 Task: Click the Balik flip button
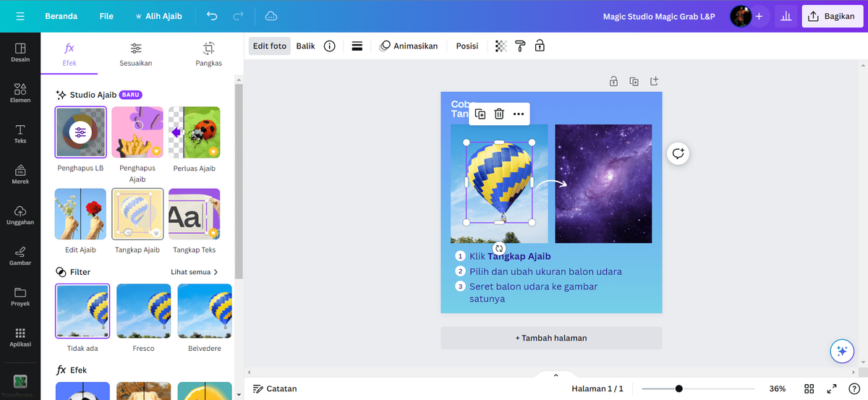click(x=305, y=46)
